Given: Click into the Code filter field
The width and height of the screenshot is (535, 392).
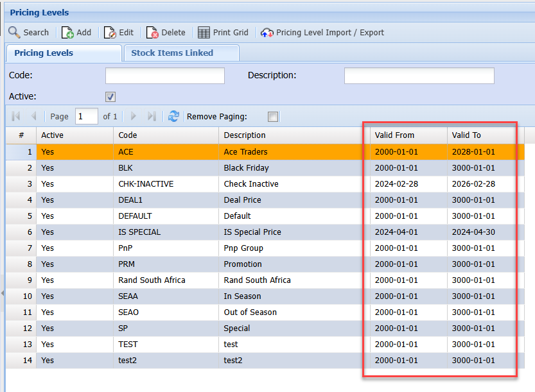Looking at the screenshot, I should (165, 76).
